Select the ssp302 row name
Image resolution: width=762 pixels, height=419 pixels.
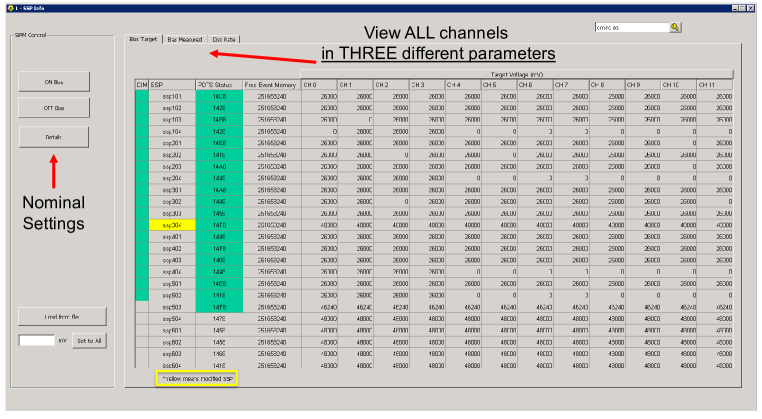pyautogui.click(x=172, y=202)
